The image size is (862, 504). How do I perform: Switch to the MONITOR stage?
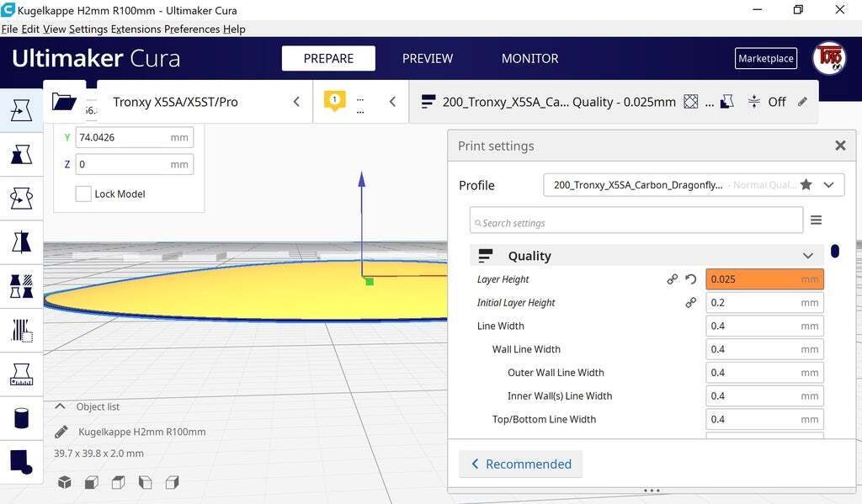click(x=530, y=58)
